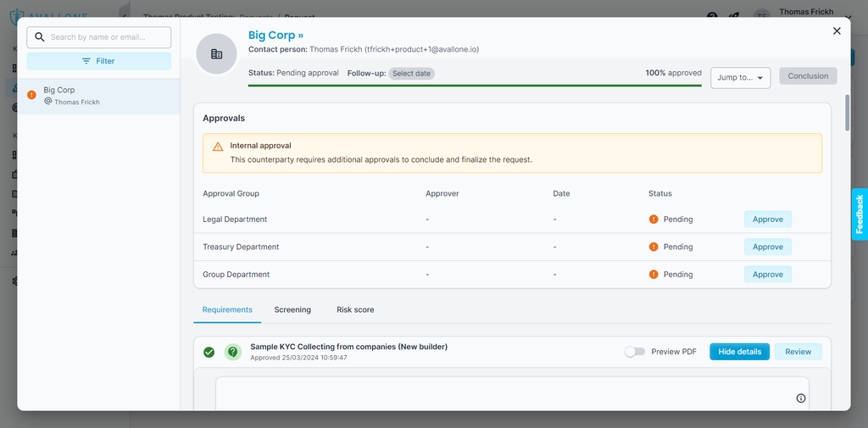Toggle the Preview PDF switch
Image resolution: width=868 pixels, height=428 pixels.
[635, 352]
